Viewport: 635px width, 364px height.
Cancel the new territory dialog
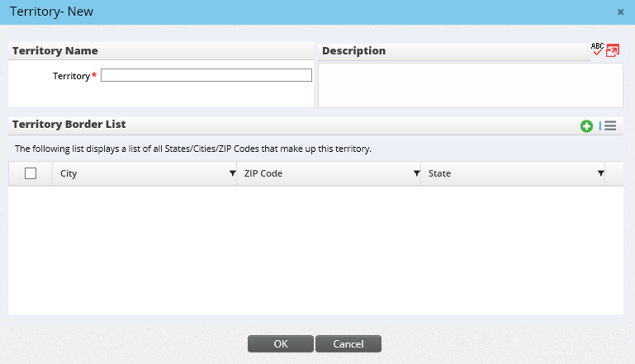(x=348, y=343)
